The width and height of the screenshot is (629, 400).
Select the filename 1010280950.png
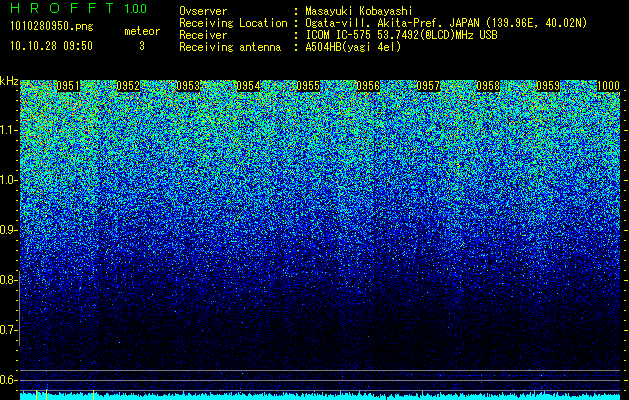click(52, 27)
